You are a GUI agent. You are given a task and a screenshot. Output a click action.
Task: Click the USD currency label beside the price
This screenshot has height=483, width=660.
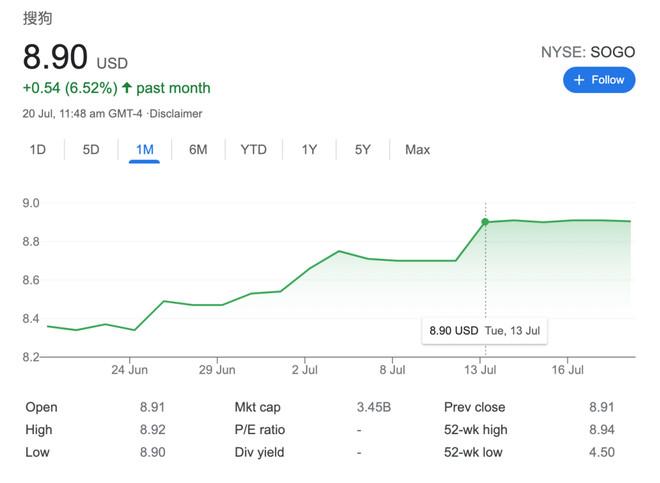(112, 64)
